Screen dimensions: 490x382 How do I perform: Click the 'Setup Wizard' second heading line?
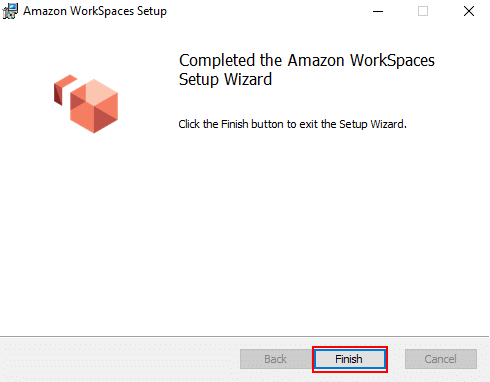coord(225,79)
